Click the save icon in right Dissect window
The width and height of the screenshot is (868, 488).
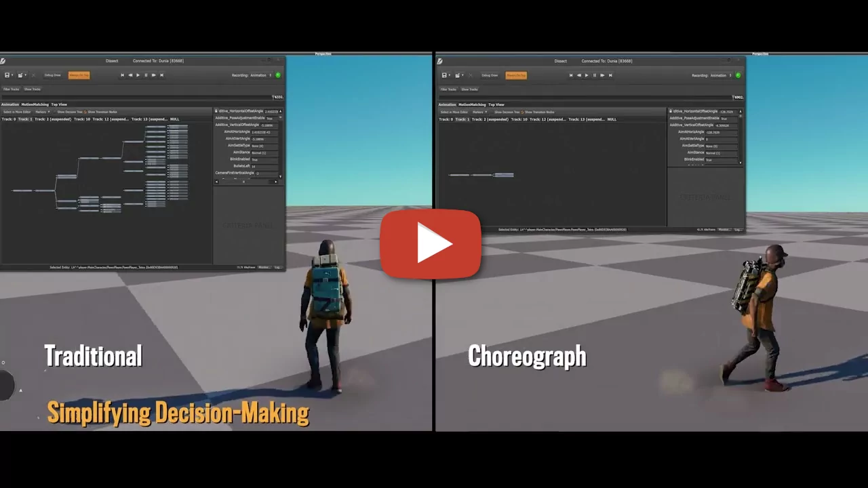444,75
